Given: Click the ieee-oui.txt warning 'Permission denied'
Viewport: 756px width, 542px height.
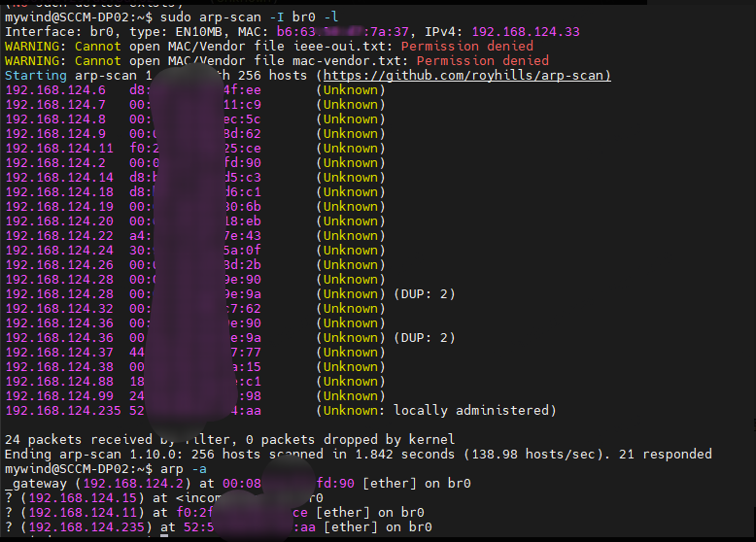Looking at the screenshot, I should [467, 47].
